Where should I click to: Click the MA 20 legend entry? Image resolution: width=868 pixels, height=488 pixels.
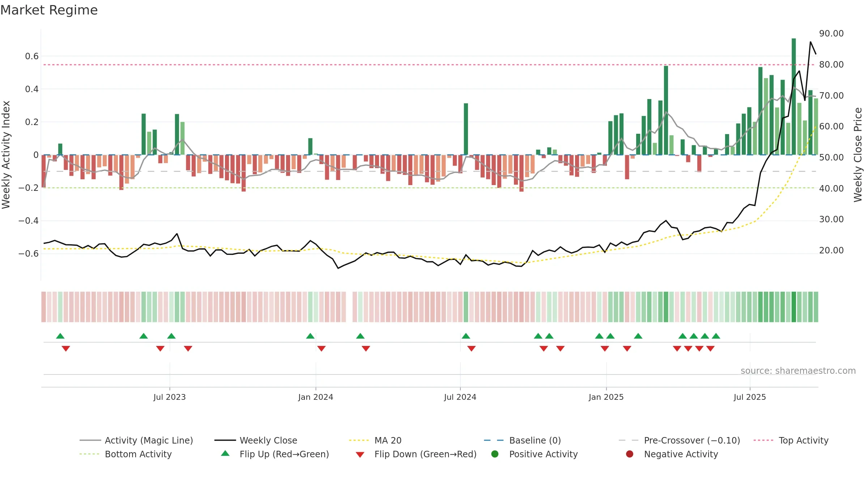tap(375, 440)
